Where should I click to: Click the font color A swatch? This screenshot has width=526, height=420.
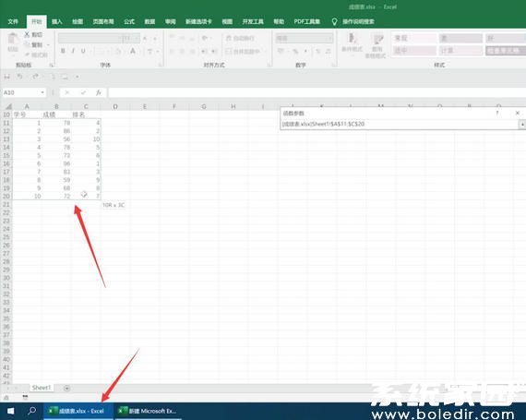click(x=133, y=51)
